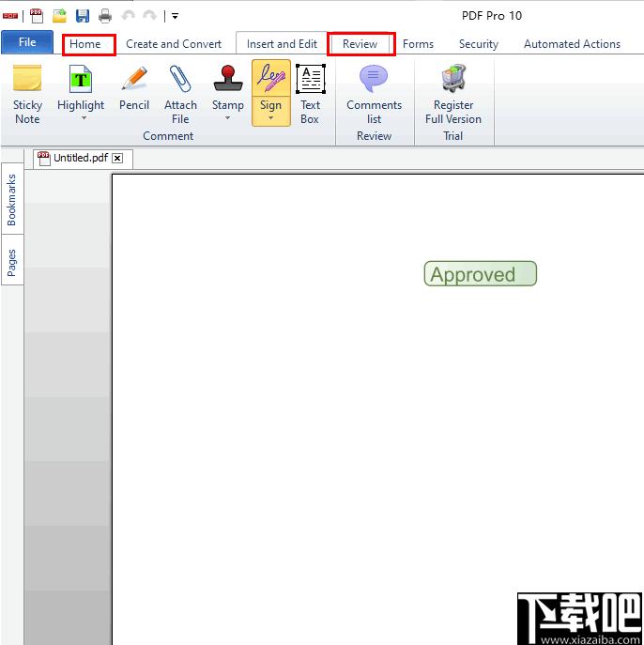Screen dimensions: 644x645
Task: Insert a Text Box
Action: [310, 94]
